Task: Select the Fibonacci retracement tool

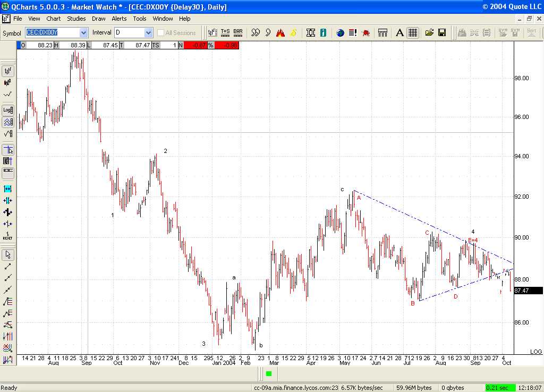Action: coord(7,301)
